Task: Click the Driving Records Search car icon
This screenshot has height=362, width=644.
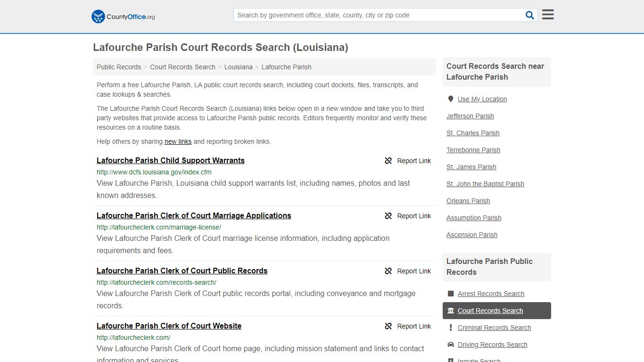Action: tap(451, 345)
